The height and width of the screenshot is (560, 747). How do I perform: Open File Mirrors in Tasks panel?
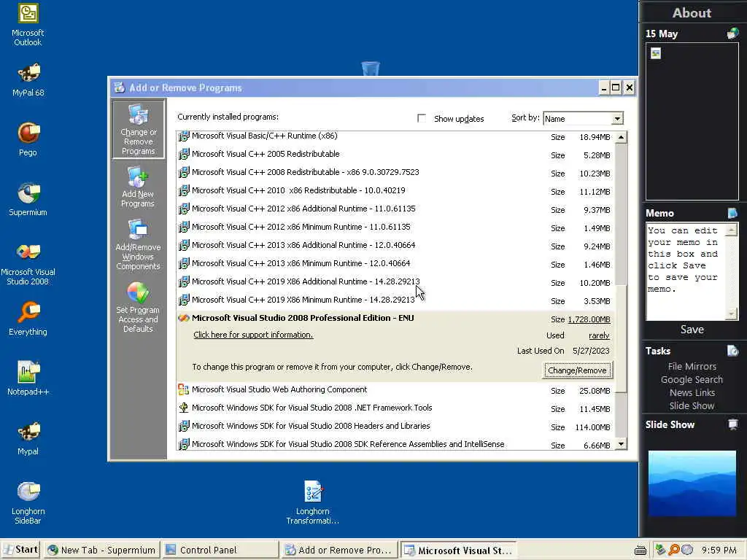pyautogui.click(x=692, y=366)
